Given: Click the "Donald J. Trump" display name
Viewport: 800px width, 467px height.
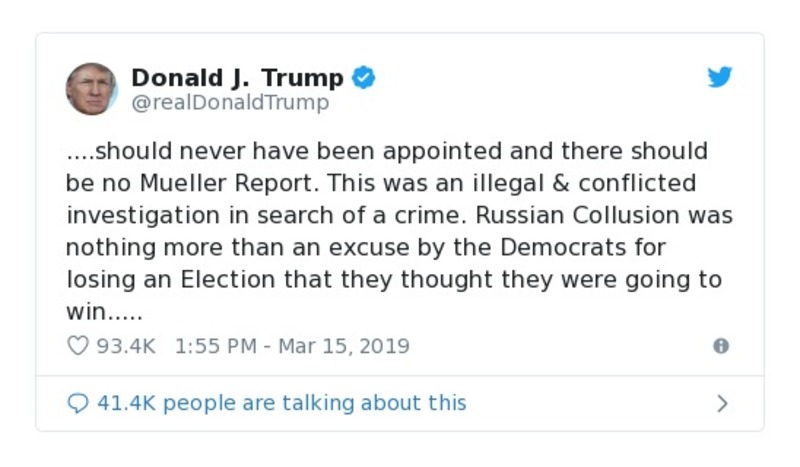Looking at the screenshot, I should click(237, 77).
